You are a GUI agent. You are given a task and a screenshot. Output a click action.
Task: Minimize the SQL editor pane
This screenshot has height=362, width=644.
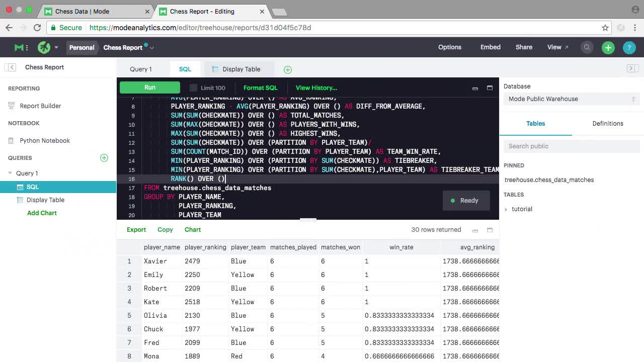(x=475, y=88)
